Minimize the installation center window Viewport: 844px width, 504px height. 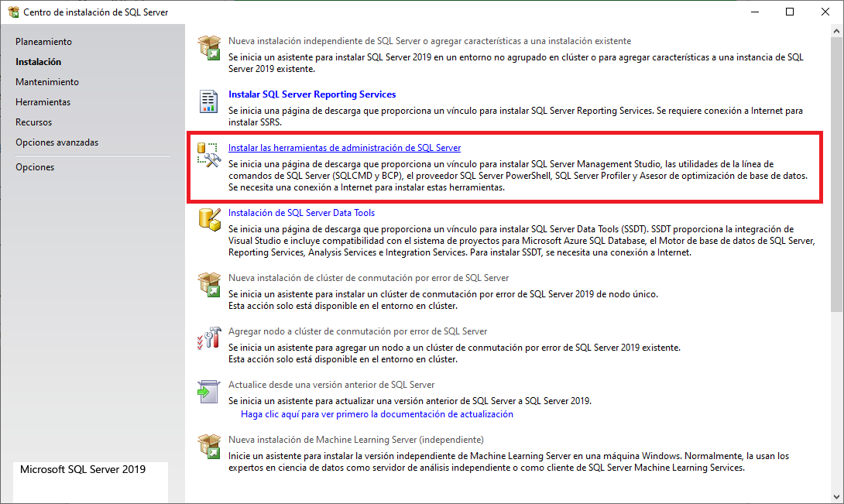coord(755,12)
